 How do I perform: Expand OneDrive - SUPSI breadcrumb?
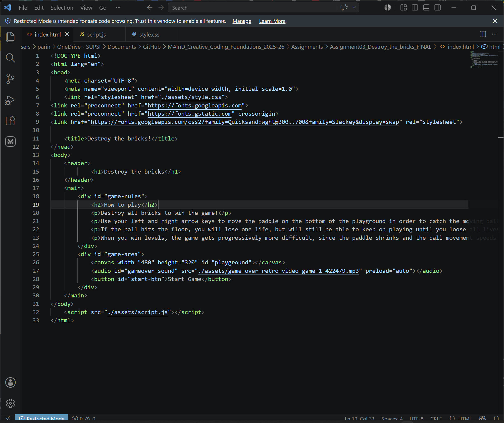click(x=79, y=47)
